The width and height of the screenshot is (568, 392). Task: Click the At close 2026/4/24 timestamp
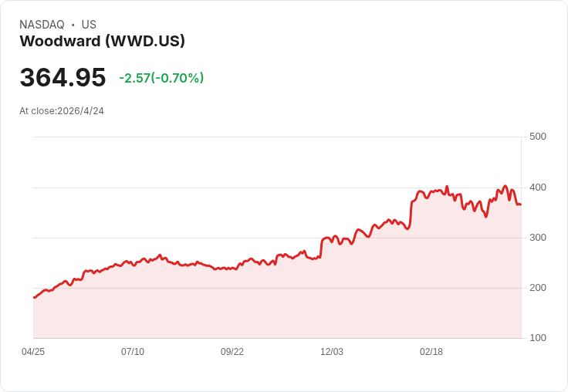tap(62, 111)
